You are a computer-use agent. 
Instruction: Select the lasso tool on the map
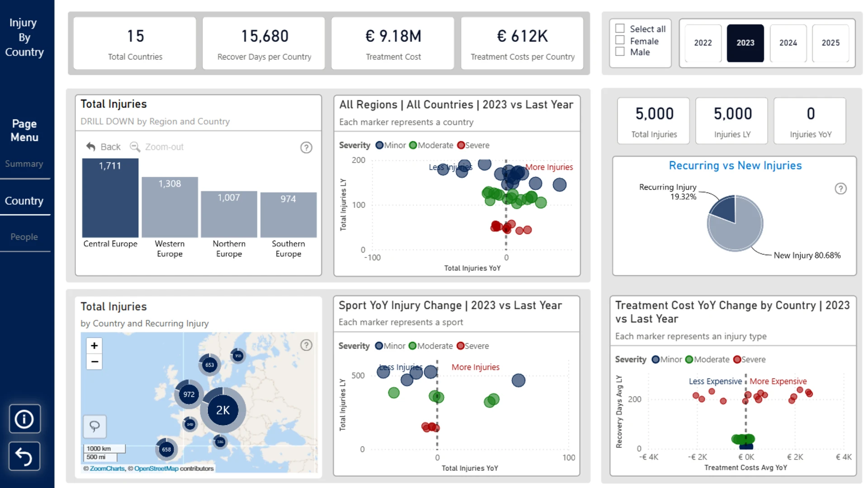pos(94,426)
